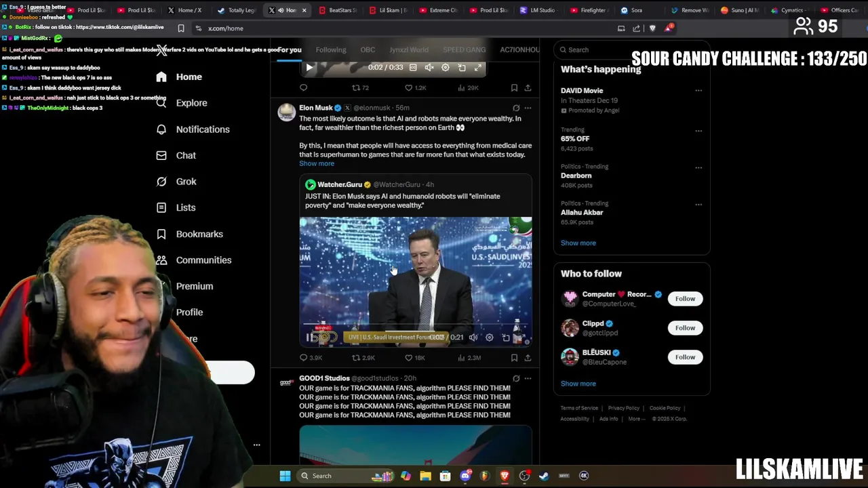Open the quoted Watcher.Guru post header

[x=370, y=184]
